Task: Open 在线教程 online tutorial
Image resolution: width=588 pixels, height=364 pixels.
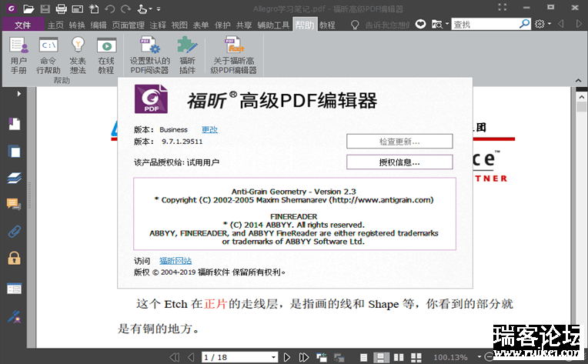Action: [x=106, y=55]
